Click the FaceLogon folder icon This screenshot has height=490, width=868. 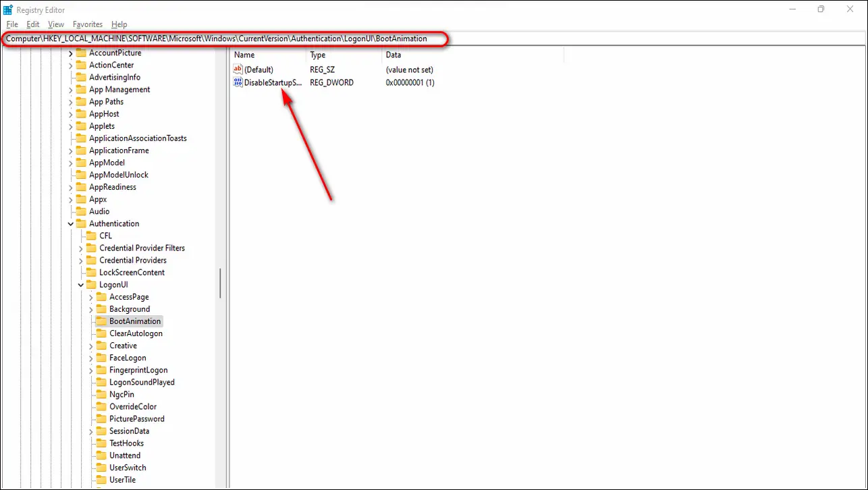pos(101,358)
